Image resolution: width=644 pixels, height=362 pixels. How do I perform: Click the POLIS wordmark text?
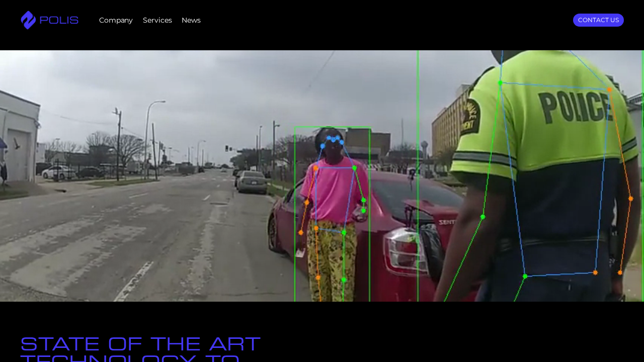(x=59, y=21)
